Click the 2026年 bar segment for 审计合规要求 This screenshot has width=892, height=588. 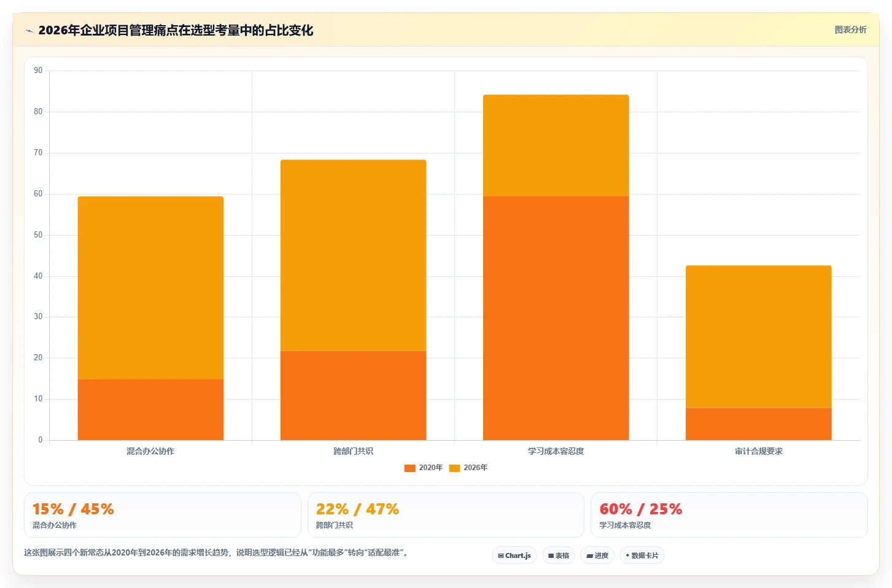click(758, 336)
